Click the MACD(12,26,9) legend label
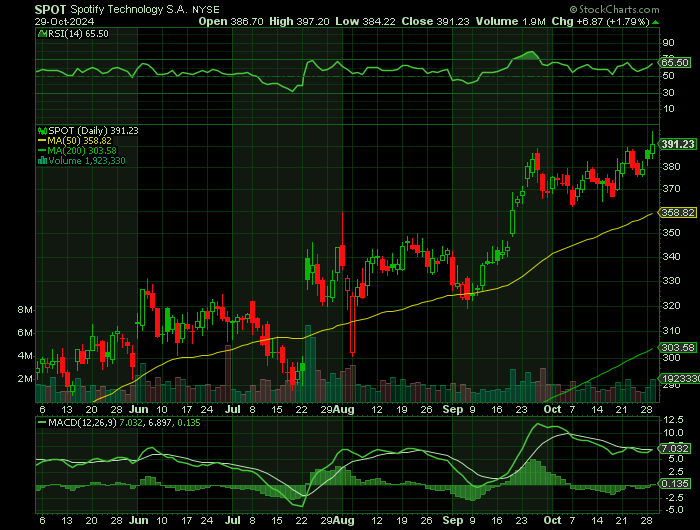Screen dimensions: 700x530 click(x=82, y=422)
